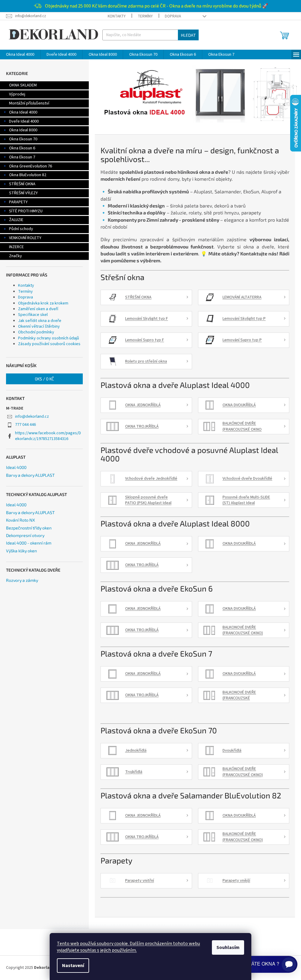
Task: Open the Termíny top menu item
Action: click(145, 16)
